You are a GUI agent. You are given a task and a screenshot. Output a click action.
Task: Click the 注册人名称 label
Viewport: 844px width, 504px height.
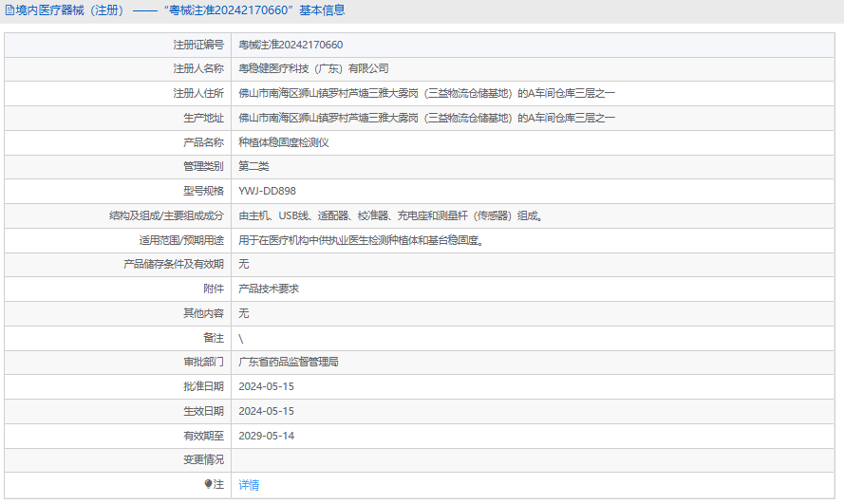click(x=198, y=69)
